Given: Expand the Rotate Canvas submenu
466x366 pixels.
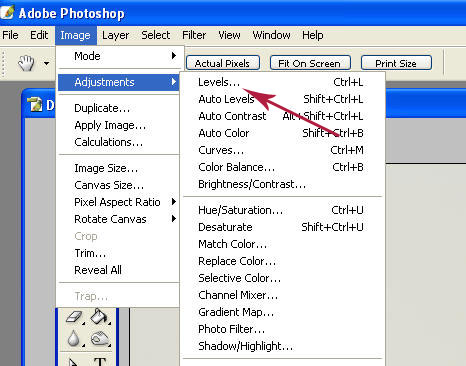Looking at the screenshot, I should 119,219.
